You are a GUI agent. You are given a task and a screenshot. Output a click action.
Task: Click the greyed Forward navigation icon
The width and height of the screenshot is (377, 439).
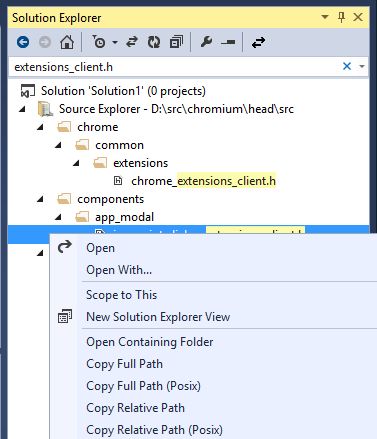point(45,42)
